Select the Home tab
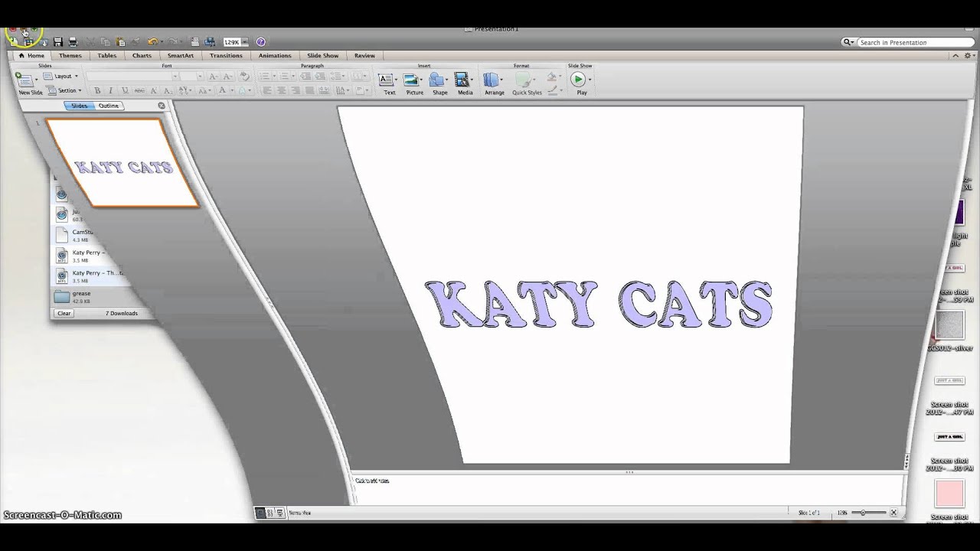This screenshot has width=980, height=551. pos(32,56)
